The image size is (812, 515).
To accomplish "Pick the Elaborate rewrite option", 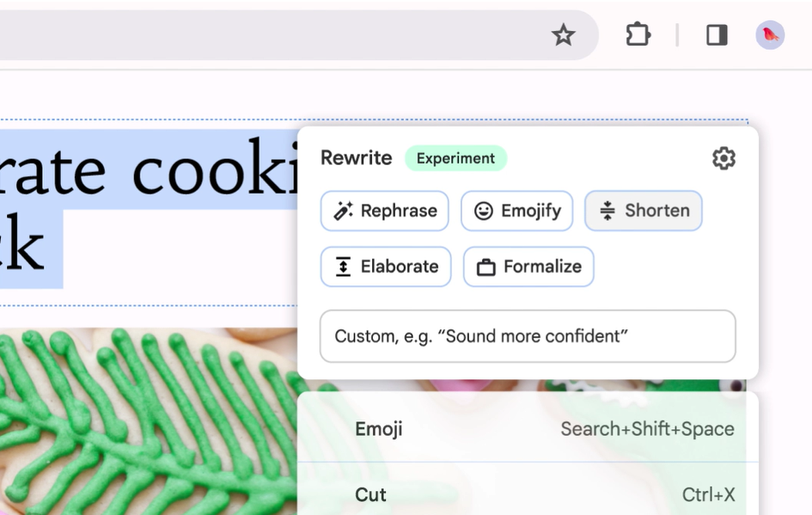I will (x=386, y=267).
